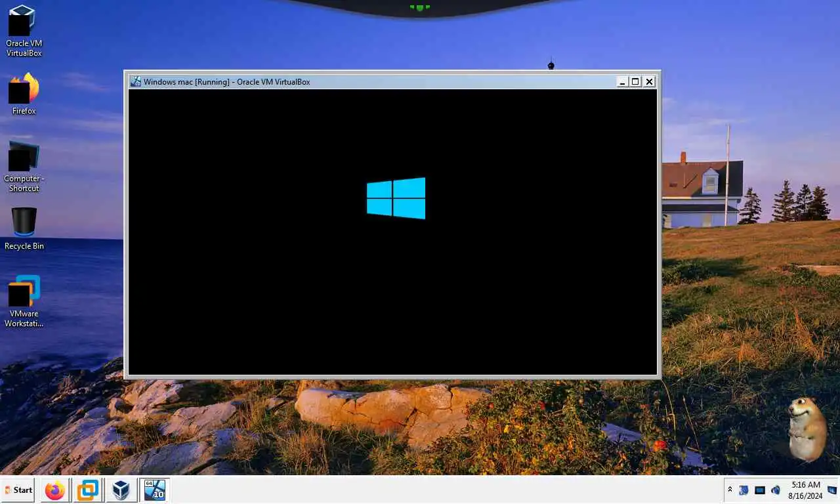840x504 pixels.
Task: Open the volume speaker tray icon
Action: [776, 490]
